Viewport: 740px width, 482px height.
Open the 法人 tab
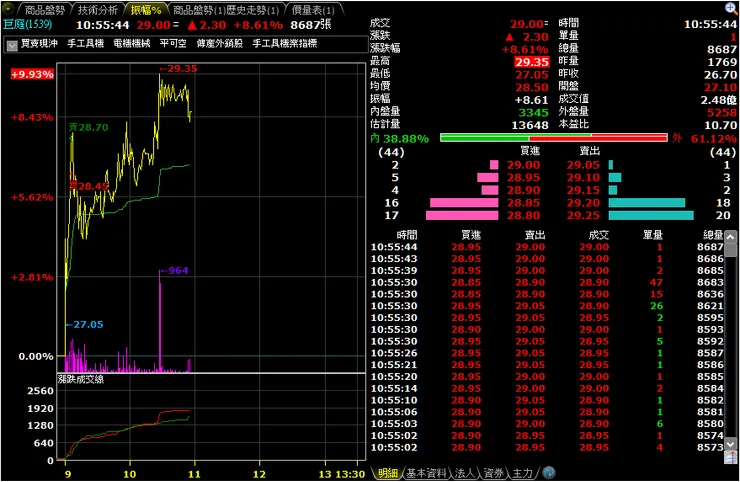464,473
